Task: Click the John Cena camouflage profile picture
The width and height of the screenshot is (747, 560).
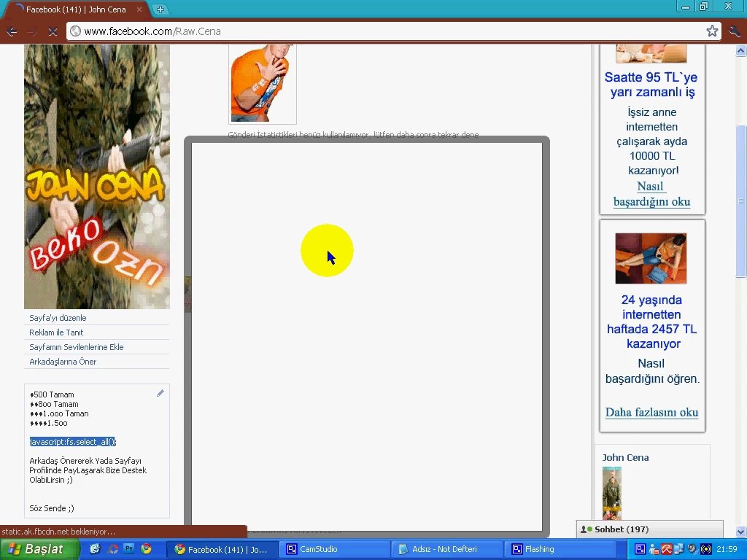Action: tap(97, 176)
